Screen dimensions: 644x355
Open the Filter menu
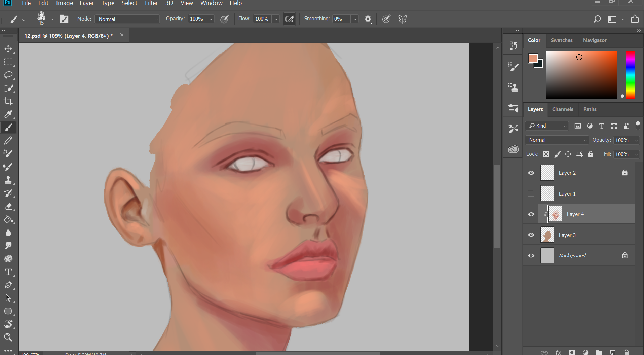[x=151, y=3]
